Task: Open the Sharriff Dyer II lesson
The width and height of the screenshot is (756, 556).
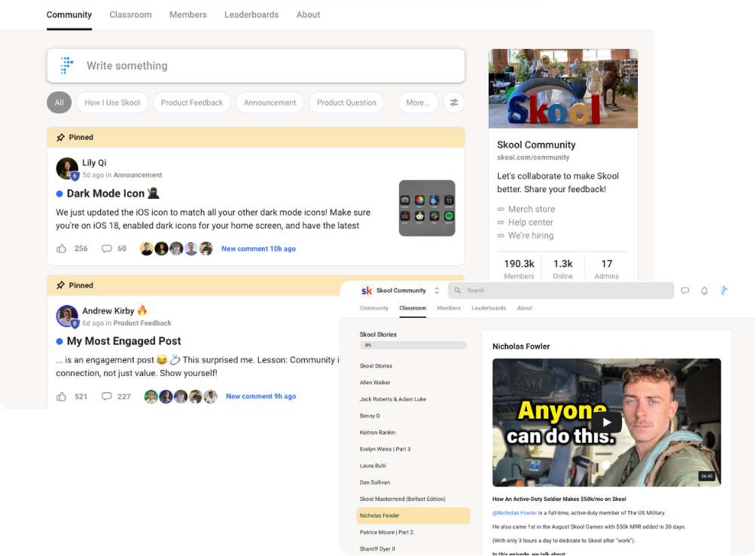Action: [x=377, y=548]
